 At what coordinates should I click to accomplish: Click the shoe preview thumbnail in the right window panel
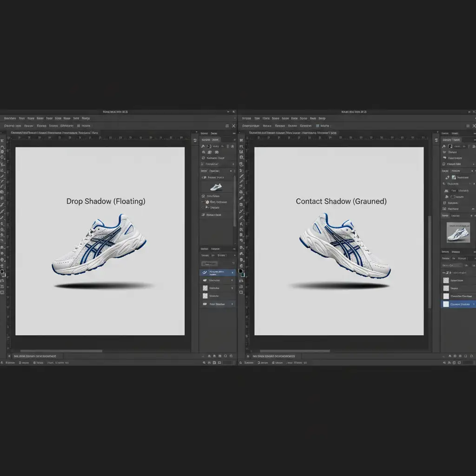pos(458,231)
